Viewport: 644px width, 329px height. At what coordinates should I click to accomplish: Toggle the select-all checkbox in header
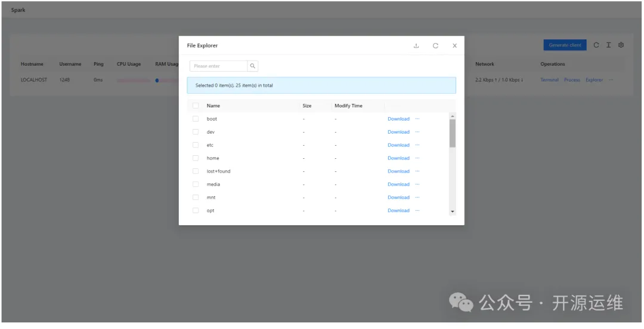click(x=196, y=106)
